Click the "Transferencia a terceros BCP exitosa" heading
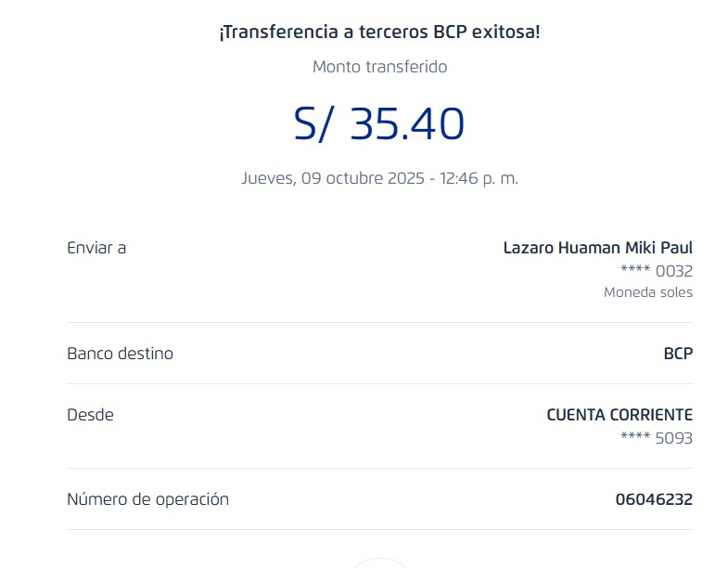 pos(379,32)
